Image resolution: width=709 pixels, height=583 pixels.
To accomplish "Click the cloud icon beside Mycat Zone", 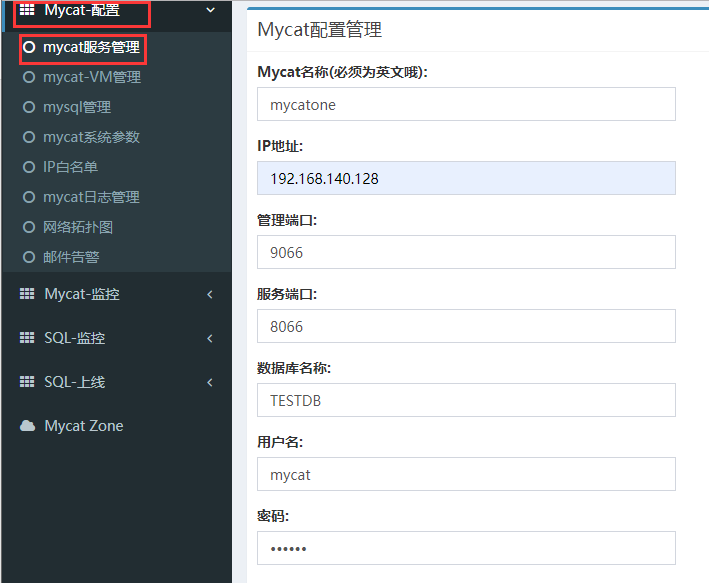I will click(x=28, y=426).
